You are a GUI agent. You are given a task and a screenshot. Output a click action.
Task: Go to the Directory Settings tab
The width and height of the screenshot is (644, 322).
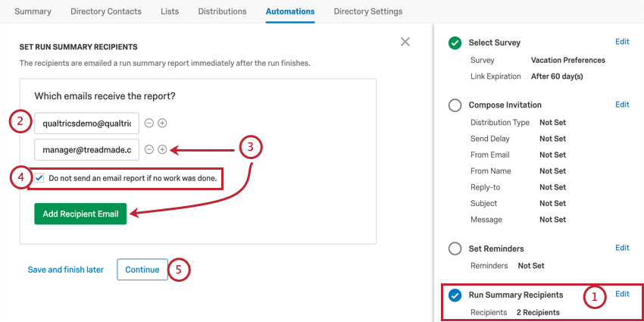(x=368, y=11)
